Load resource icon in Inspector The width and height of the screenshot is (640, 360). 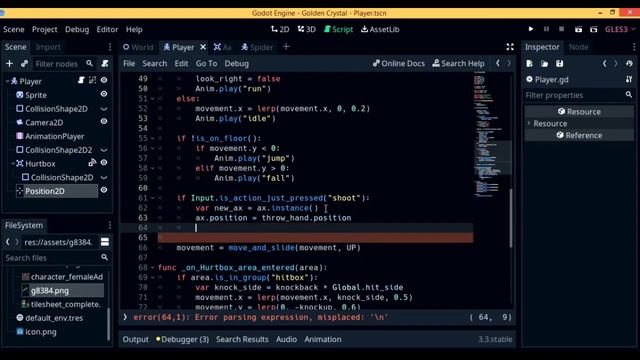tap(544, 64)
